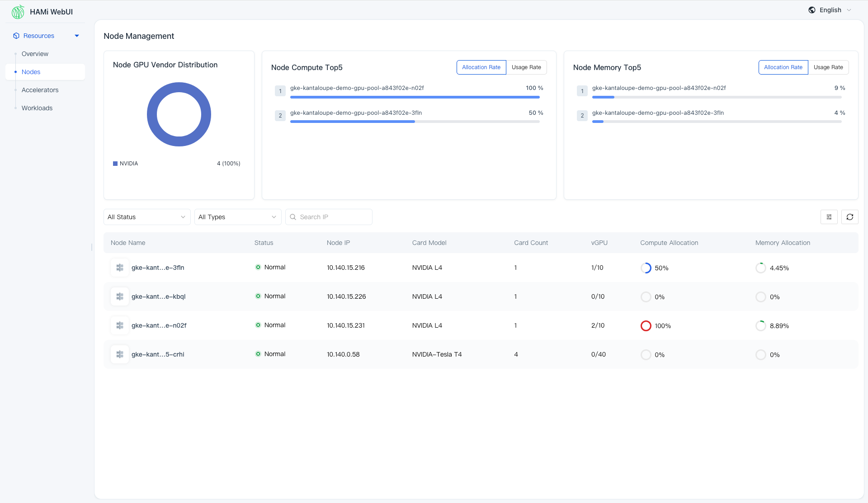The width and height of the screenshot is (868, 503).
Task: Open the Overview sidebar item
Action: [35, 54]
